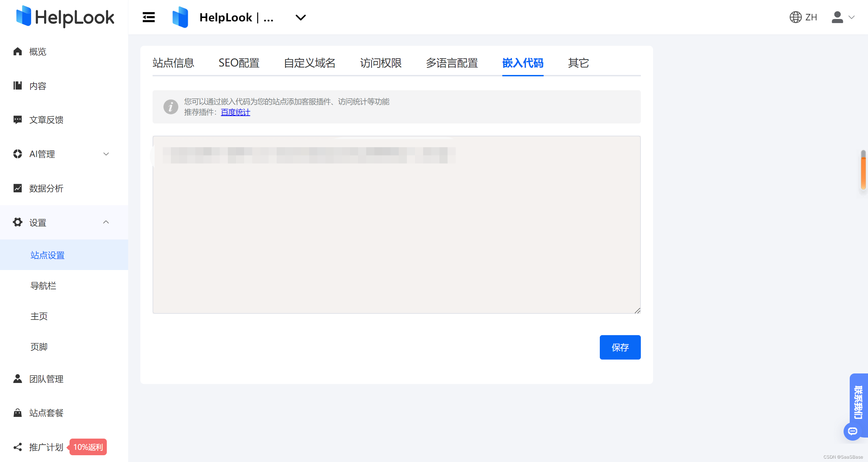Select 站点设置 submenu item
This screenshot has height=462, width=868.
point(64,255)
